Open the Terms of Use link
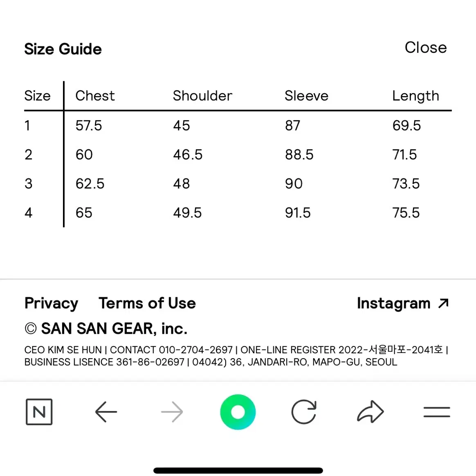This screenshot has width=476, height=476. [x=147, y=303]
